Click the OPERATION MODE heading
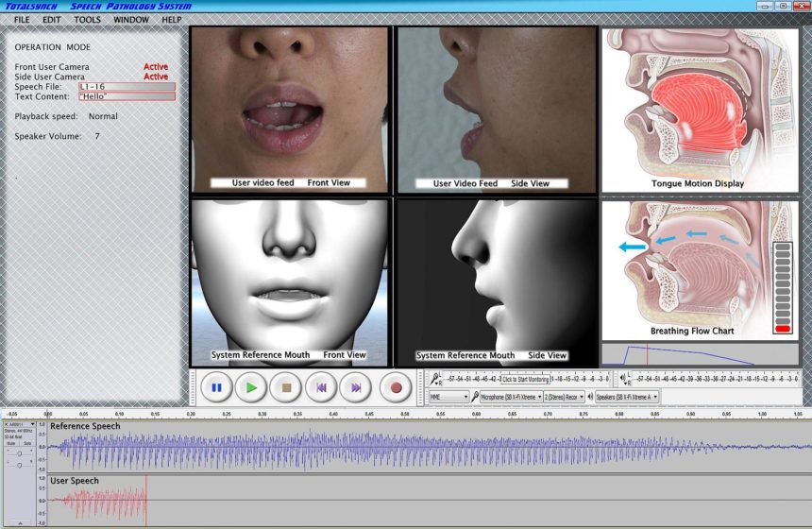Viewport: 812px width, 529px height. (52, 47)
